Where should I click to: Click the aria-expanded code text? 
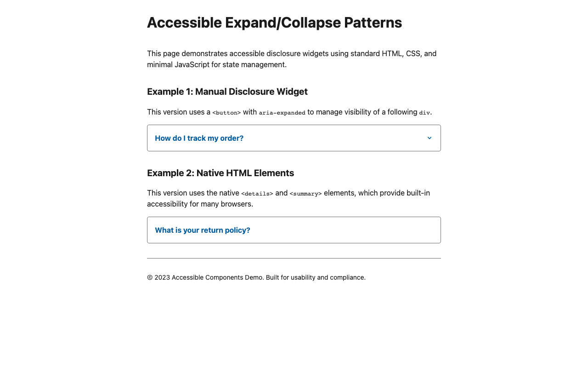(x=282, y=113)
